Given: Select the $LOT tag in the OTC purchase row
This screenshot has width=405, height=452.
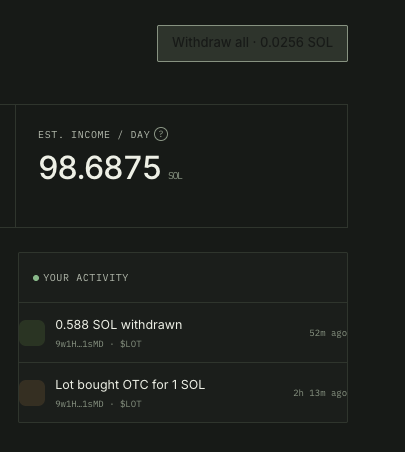Looking at the screenshot, I should click(x=131, y=404).
